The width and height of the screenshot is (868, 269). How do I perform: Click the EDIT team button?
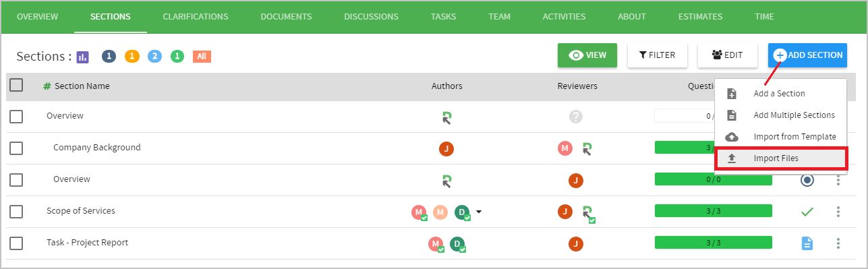pos(728,55)
